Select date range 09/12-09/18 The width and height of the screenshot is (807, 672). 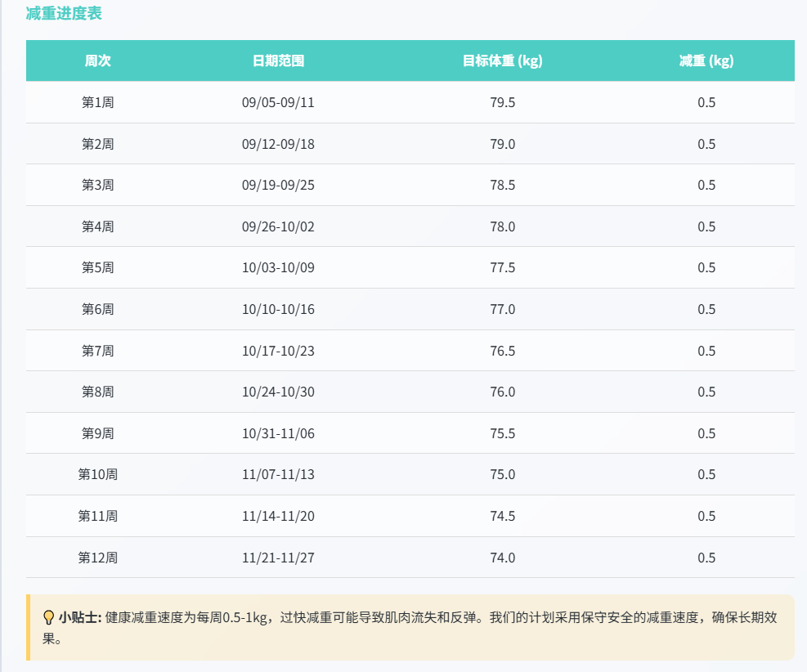278,144
